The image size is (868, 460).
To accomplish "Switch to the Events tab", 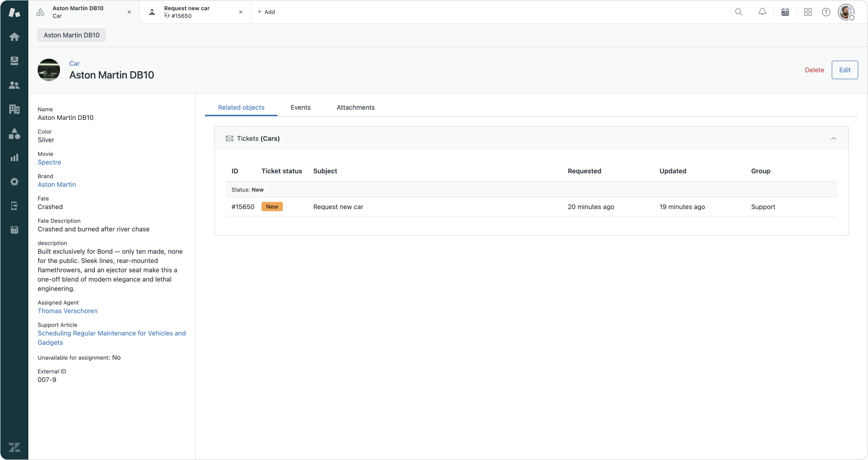I will tap(301, 107).
